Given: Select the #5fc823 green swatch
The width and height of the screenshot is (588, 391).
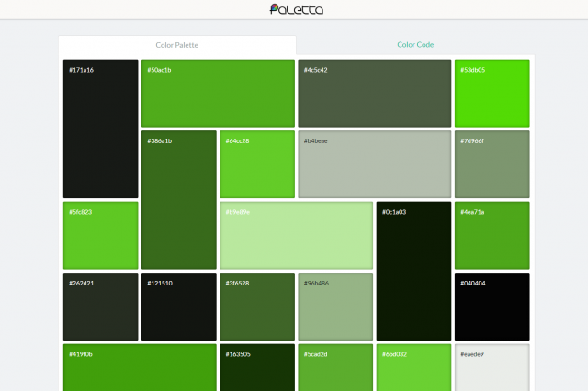Looking at the screenshot, I should pos(100,235).
